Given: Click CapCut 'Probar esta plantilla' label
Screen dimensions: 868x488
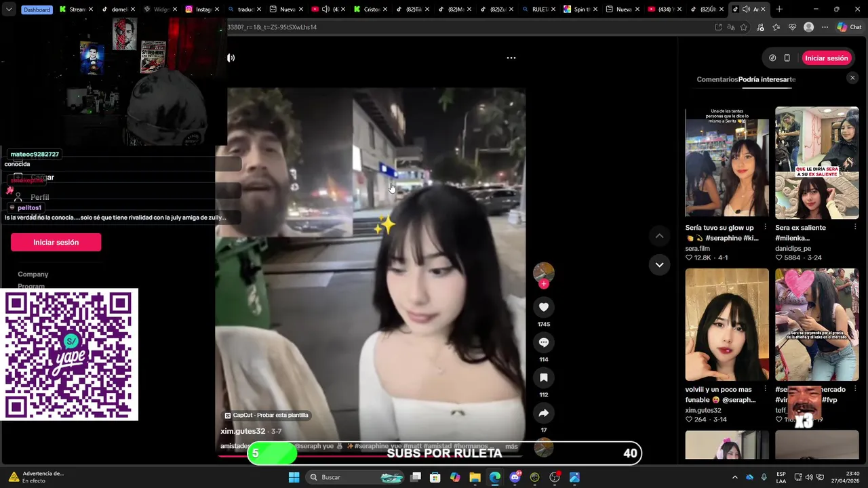Looking at the screenshot, I should pyautogui.click(x=267, y=415).
